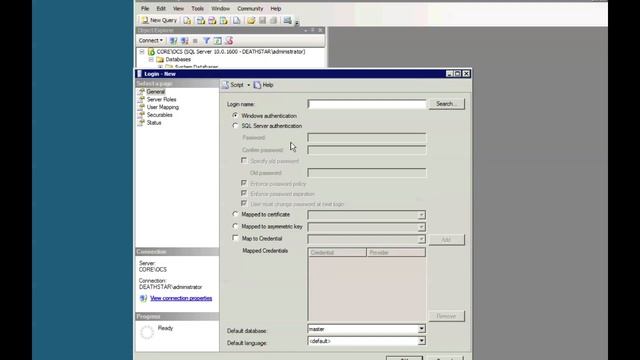Screen dimensions: 640x360
Task: Open the main toolbar overflow options arrow
Action: point(297,22)
